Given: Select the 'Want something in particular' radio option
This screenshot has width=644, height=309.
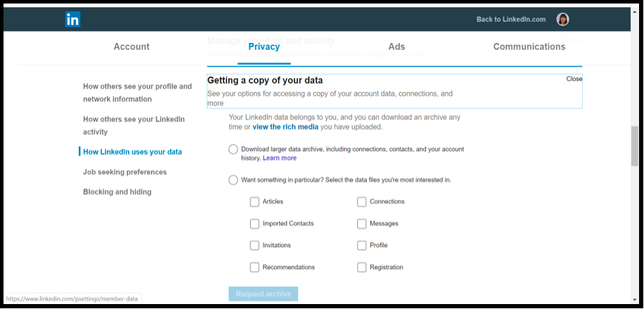Looking at the screenshot, I should point(233,180).
